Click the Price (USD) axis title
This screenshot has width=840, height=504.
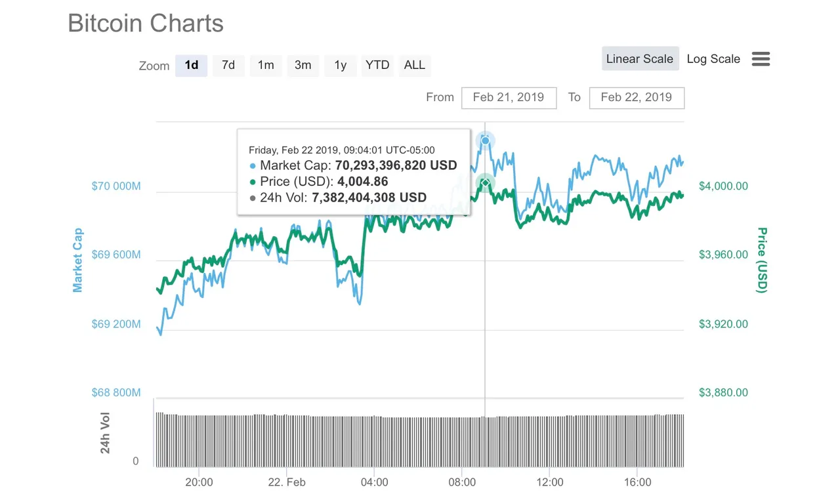tap(761, 260)
